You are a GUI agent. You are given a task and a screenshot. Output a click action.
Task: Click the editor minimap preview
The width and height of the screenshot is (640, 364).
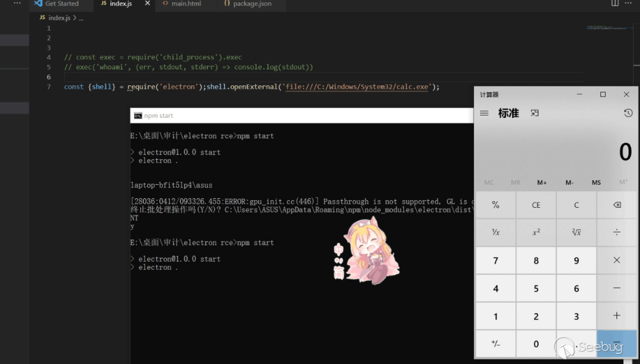[602, 28]
